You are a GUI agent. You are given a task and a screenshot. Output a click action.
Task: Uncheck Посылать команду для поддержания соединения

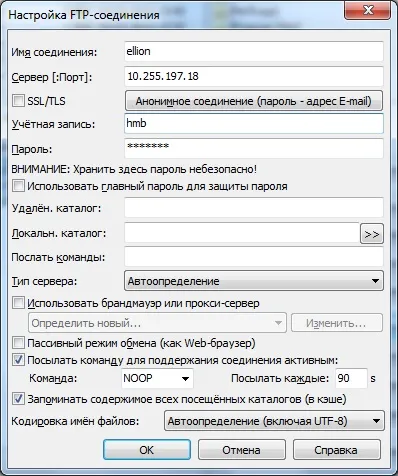18,360
